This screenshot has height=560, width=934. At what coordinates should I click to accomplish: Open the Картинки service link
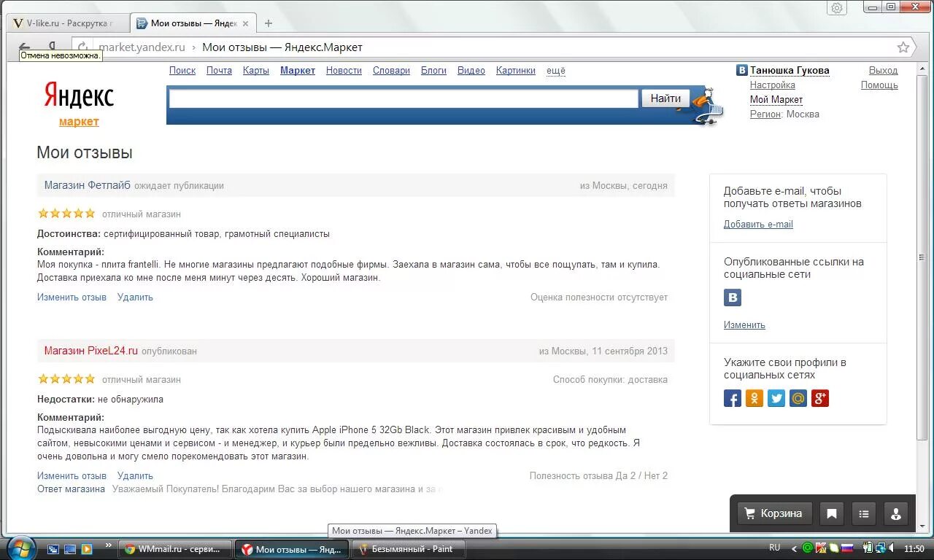point(516,71)
